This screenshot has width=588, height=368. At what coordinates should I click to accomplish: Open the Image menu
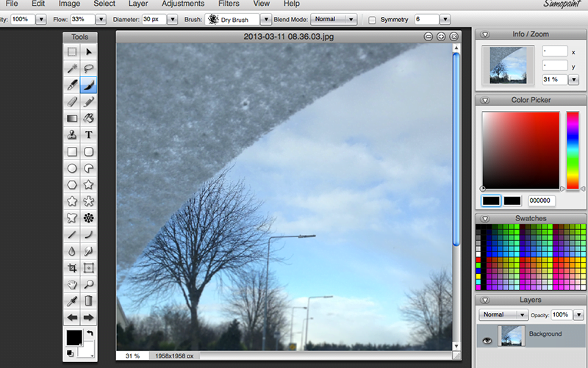point(69,4)
